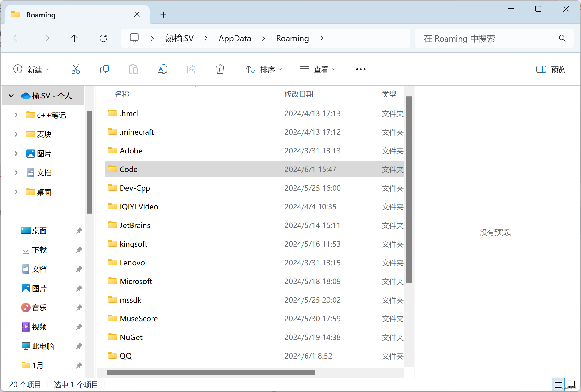Click the Share icon

pos(191,69)
